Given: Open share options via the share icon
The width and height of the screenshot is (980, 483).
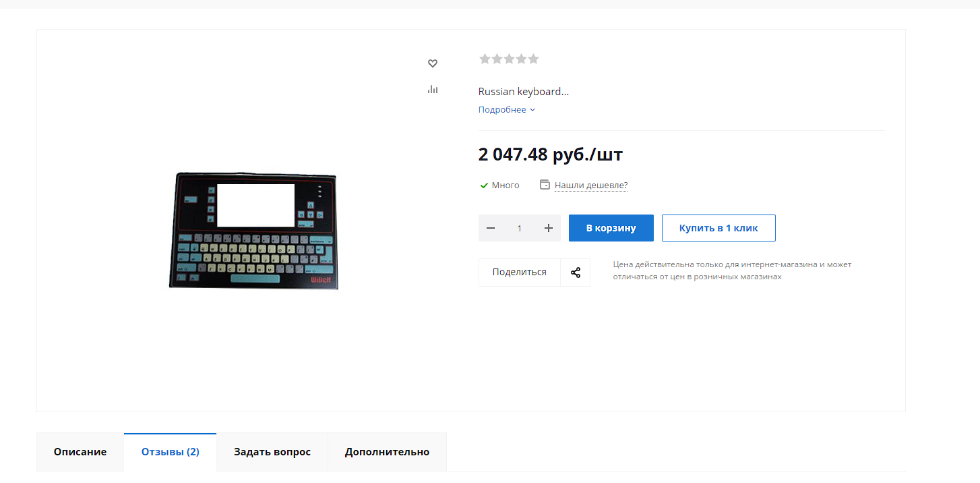Looking at the screenshot, I should pos(576,273).
